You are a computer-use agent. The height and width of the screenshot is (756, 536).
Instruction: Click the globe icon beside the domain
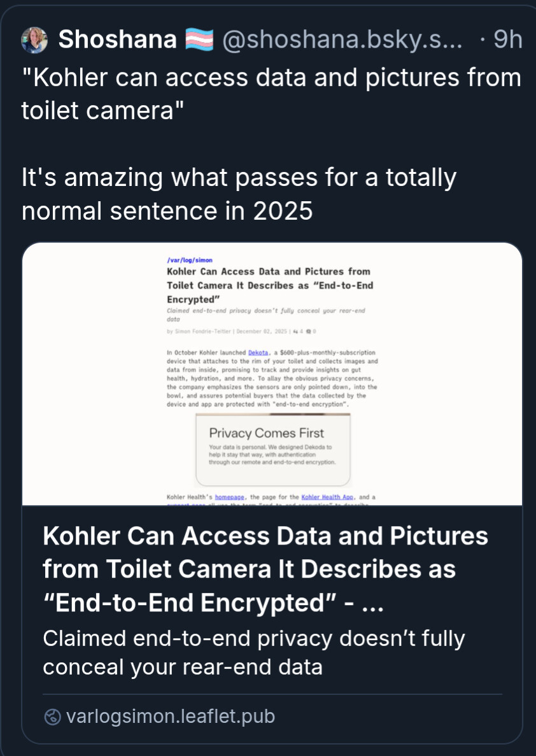[x=52, y=717]
